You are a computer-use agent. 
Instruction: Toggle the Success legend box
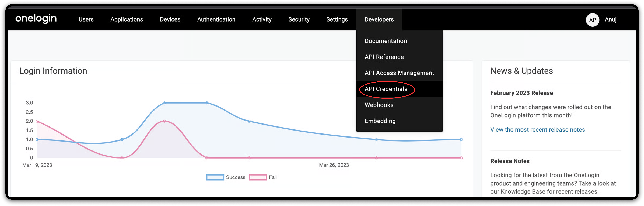point(215,177)
